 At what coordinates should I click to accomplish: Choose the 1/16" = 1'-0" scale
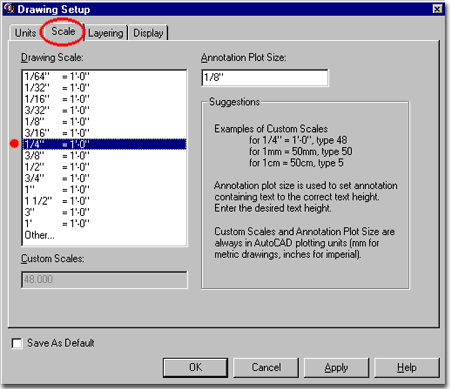pyautogui.click(x=104, y=99)
